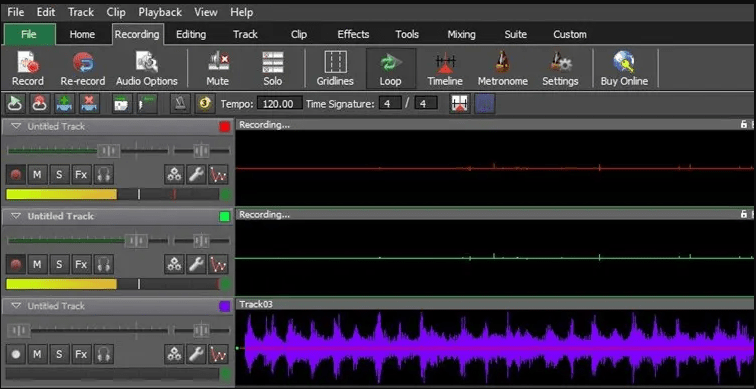Click the yellow count-in 3 icon
This screenshot has height=389, width=756.
pos(205,104)
